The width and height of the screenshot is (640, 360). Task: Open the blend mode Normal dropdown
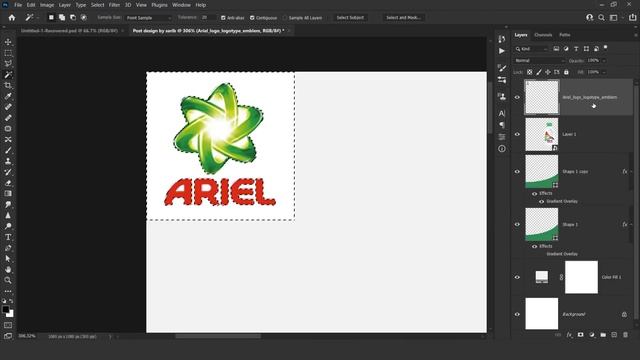click(x=540, y=61)
